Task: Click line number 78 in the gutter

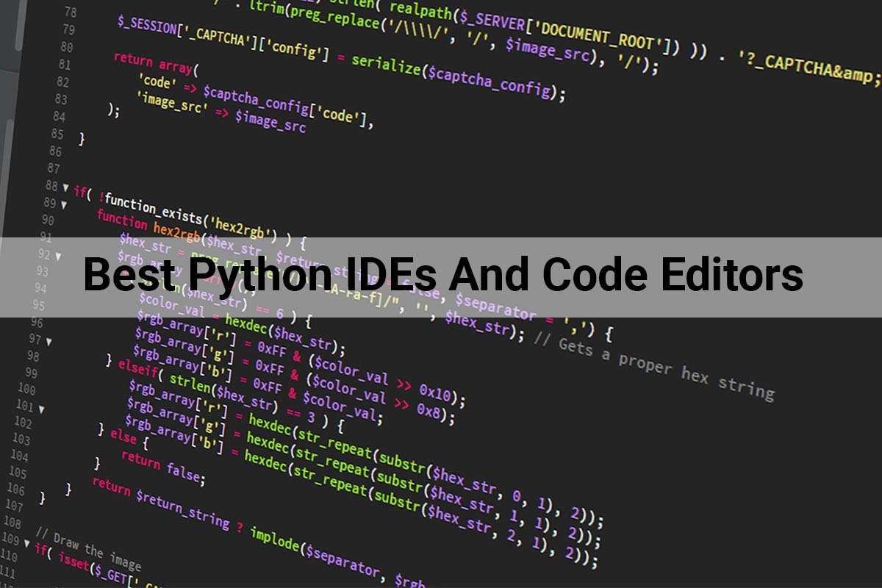Action: click(x=70, y=12)
